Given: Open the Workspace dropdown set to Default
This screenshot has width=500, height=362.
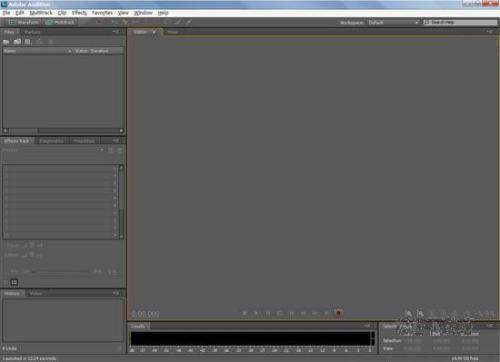Looking at the screenshot, I should pos(393,22).
